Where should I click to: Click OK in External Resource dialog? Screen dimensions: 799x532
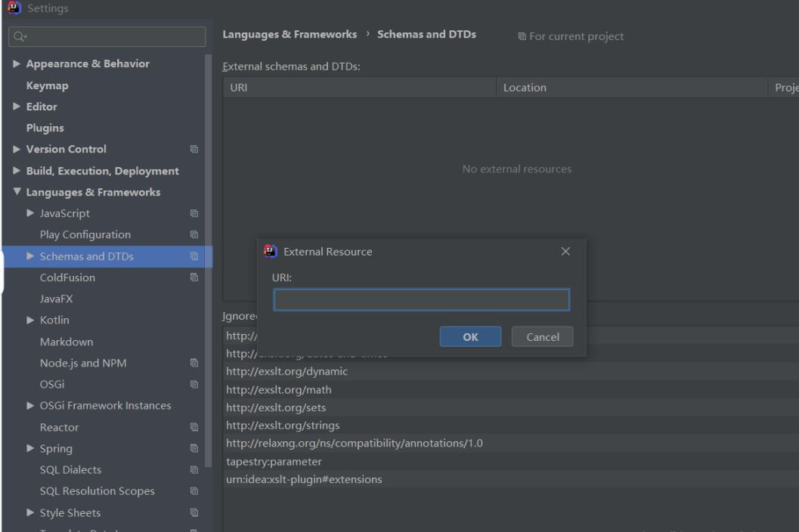pos(470,337)
